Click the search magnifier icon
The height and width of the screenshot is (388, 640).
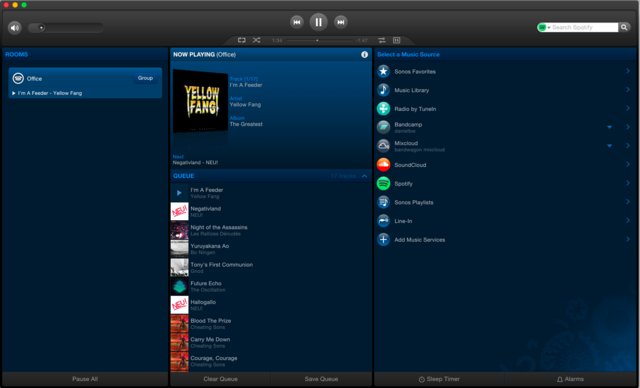pos(624,27)
